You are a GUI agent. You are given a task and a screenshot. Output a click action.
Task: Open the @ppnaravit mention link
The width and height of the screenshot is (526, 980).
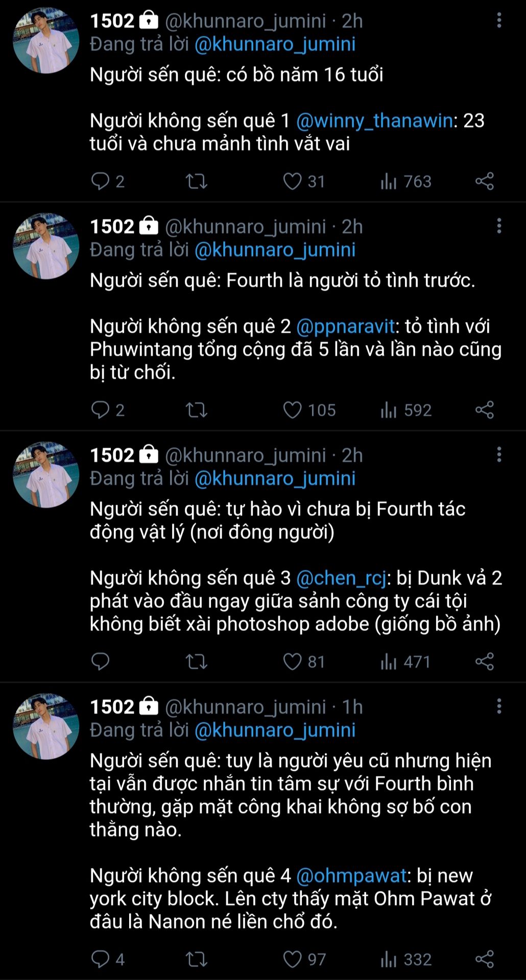point(345,326)
